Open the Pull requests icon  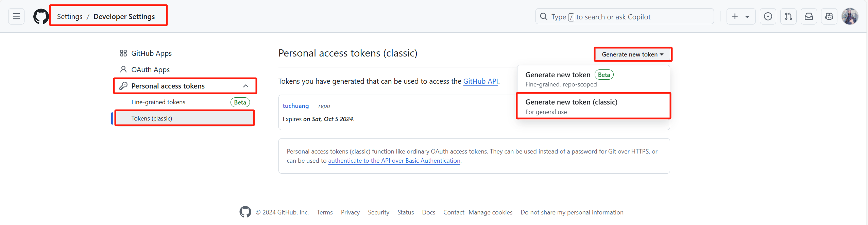788,16
